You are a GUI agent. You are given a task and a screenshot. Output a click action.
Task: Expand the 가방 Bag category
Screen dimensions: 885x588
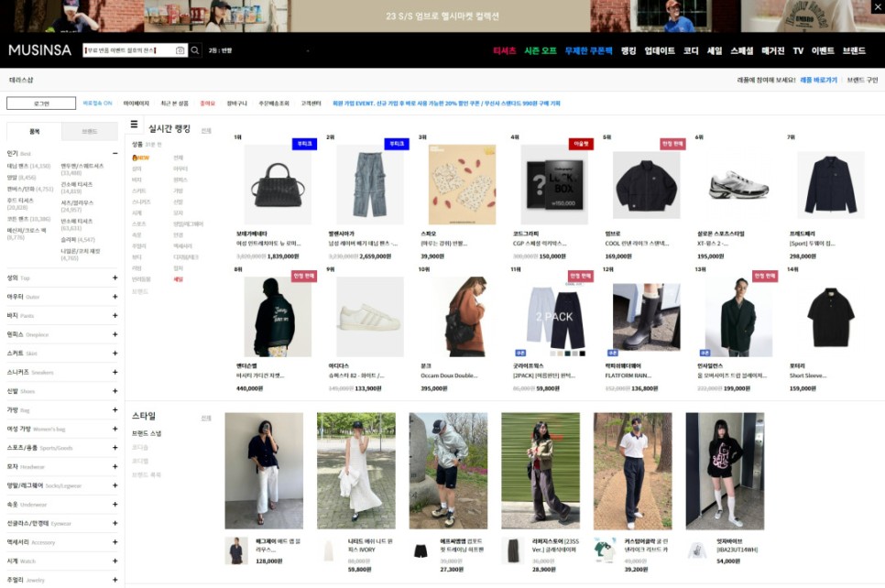[x=115, y=410]
